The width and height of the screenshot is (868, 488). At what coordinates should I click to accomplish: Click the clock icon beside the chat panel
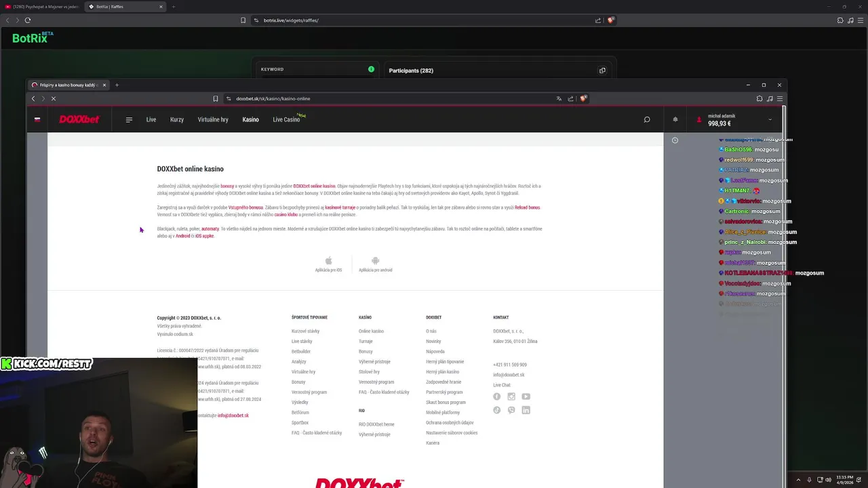675,140
